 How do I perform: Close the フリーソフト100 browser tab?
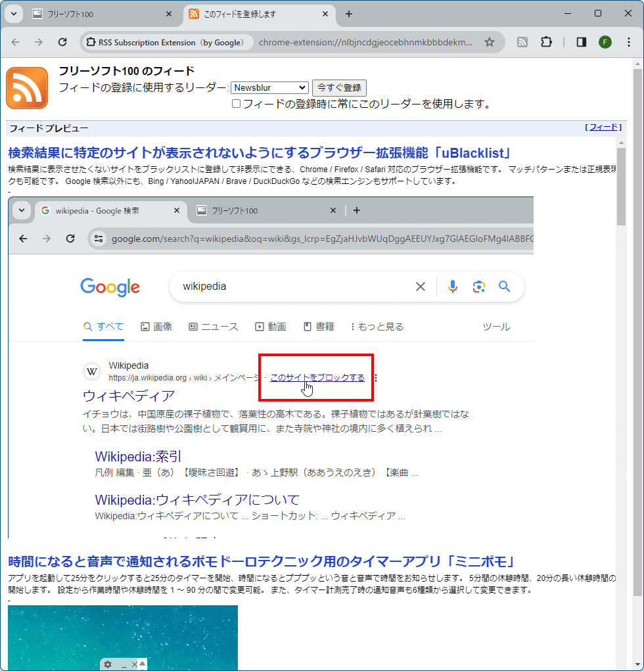pyautogui.click(x=169, y=14)
